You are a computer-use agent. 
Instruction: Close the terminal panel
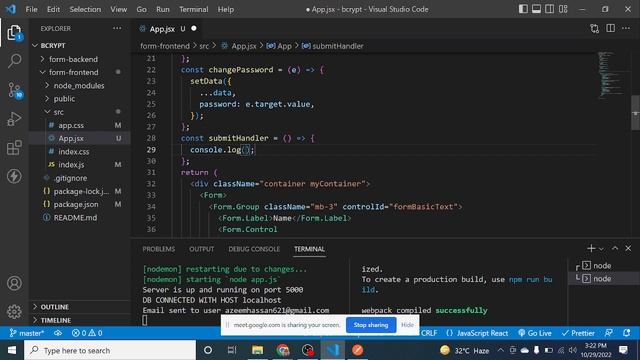(628, 248)
